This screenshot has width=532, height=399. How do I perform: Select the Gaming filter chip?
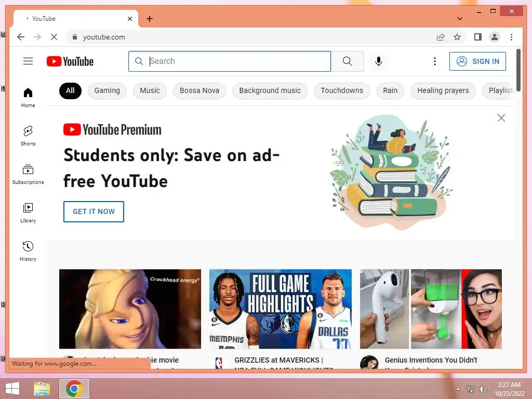point(107,90)
